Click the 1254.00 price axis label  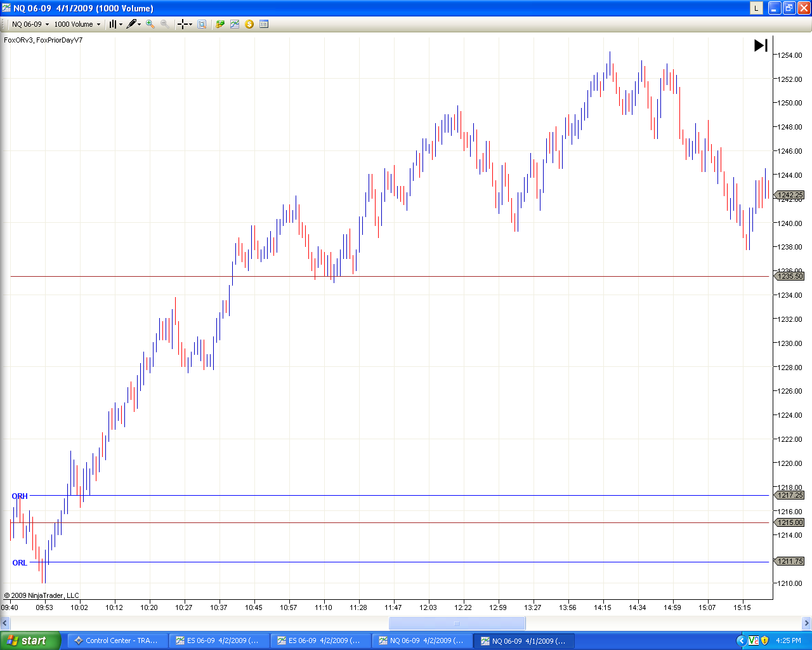[790, 55]
